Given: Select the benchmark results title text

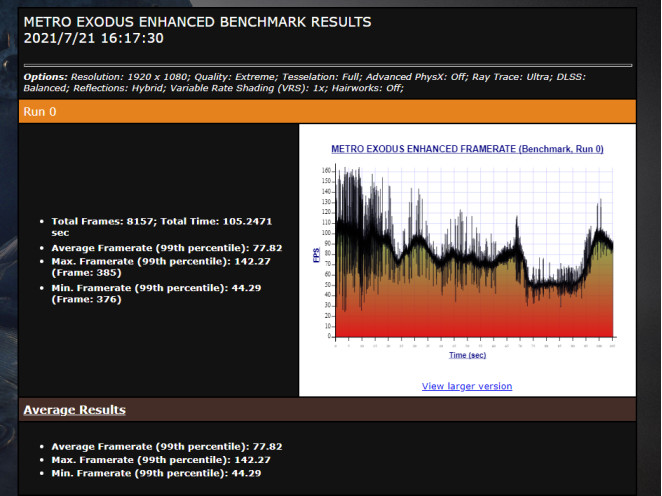Looking at the screenshot, I should [197, 22].
